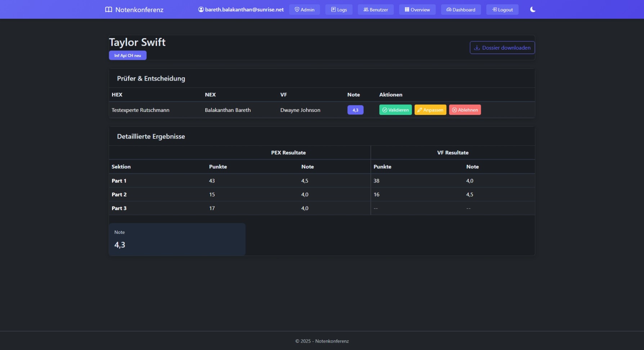Open the Overview page

pyautogui.click(x=417, y=10)
